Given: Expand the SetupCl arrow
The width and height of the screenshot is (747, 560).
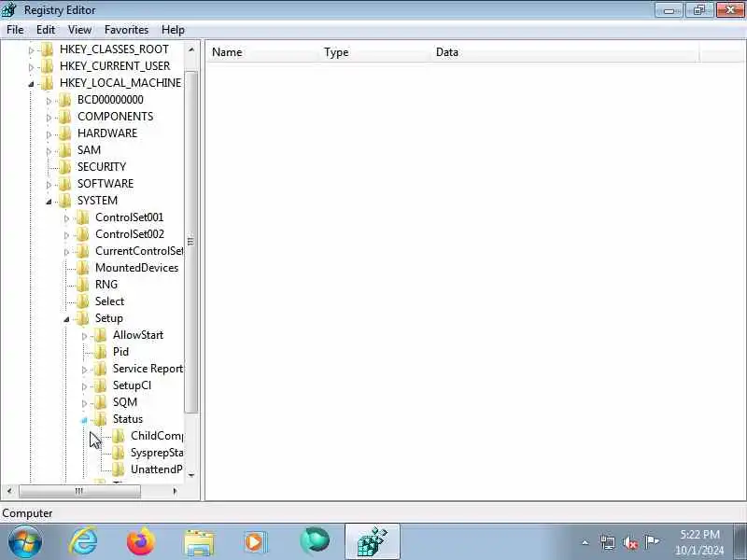Looking at the screenshot, I should click(x=84, y=386).
